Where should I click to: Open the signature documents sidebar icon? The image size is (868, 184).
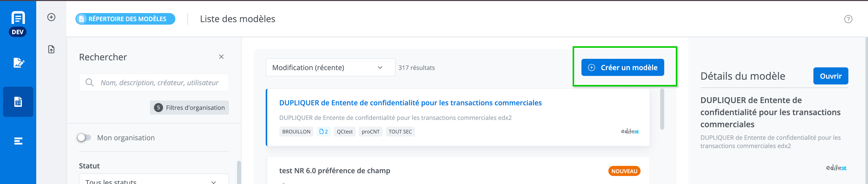click(x=18, y=63)
